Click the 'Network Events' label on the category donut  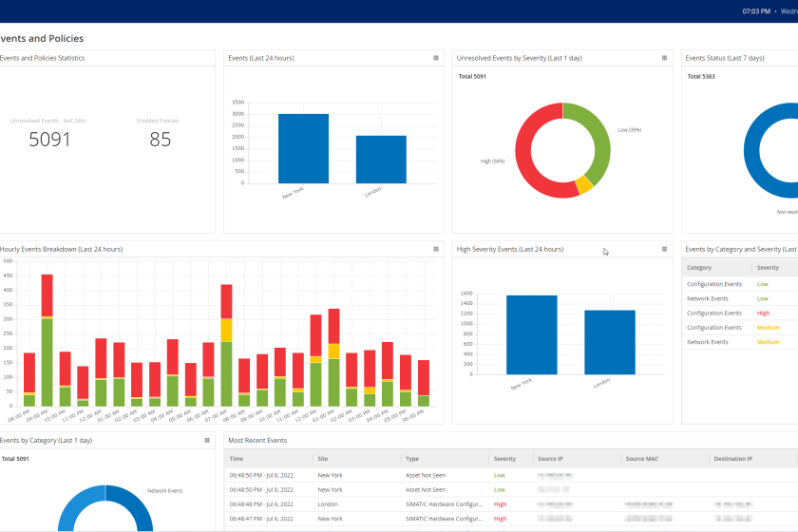(165, 491)
